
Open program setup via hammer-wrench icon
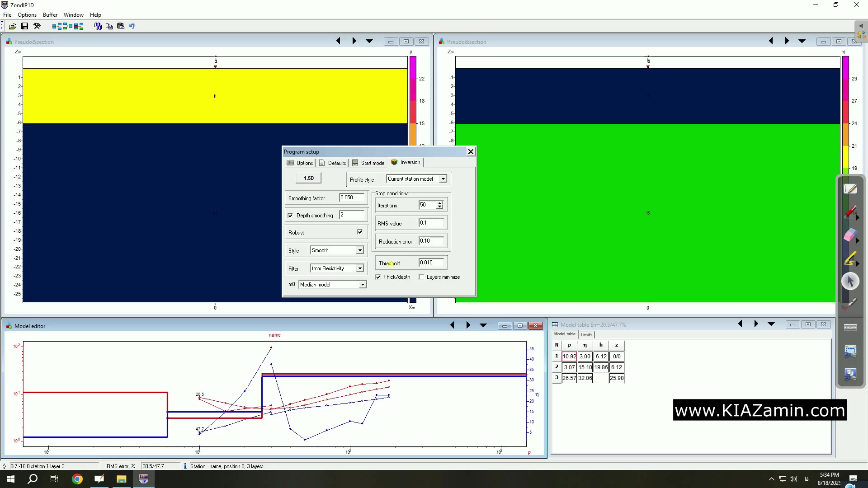(x=37, y=26)
